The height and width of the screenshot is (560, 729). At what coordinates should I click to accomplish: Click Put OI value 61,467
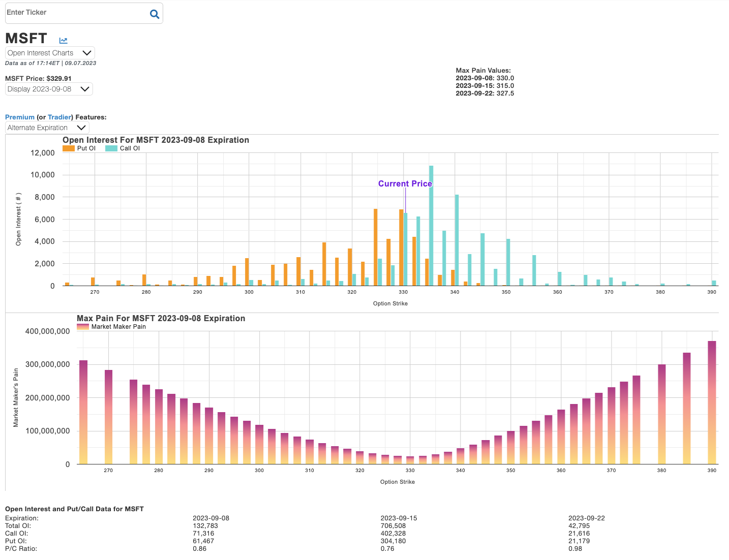203,541
